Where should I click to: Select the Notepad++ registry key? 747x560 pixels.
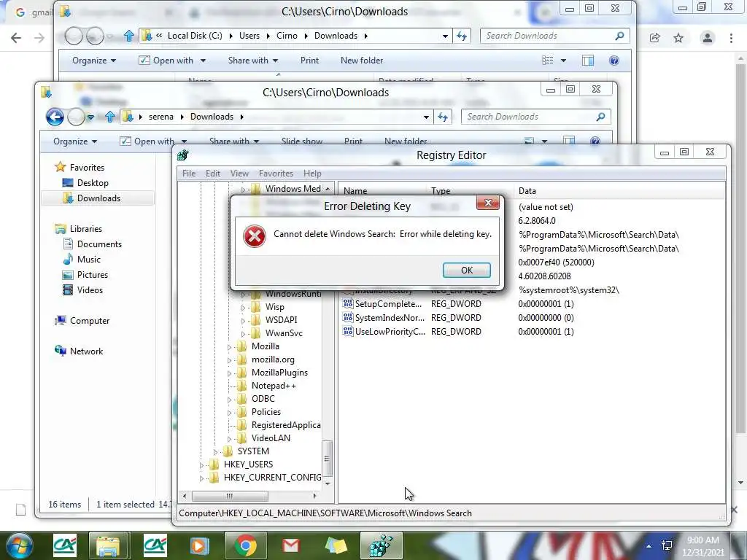tap(274, 386)
